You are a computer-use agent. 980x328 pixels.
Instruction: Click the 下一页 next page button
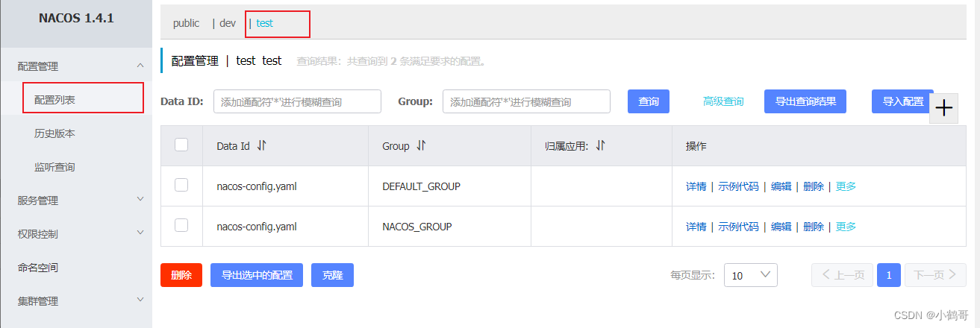coord(936,275)
